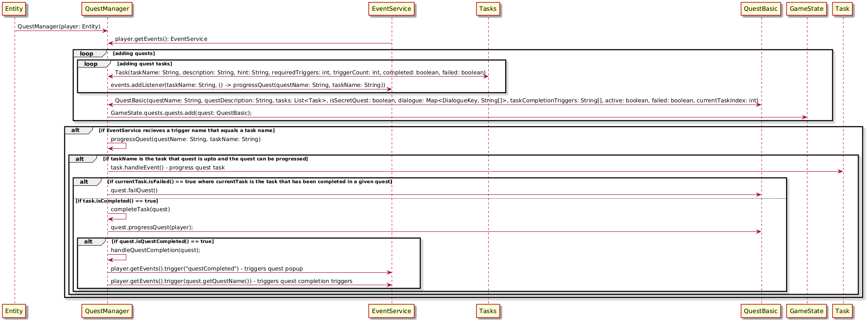Select 'player.getEvents(): EventService' message text
868x323 pixels.
click(x=161, y=39)
